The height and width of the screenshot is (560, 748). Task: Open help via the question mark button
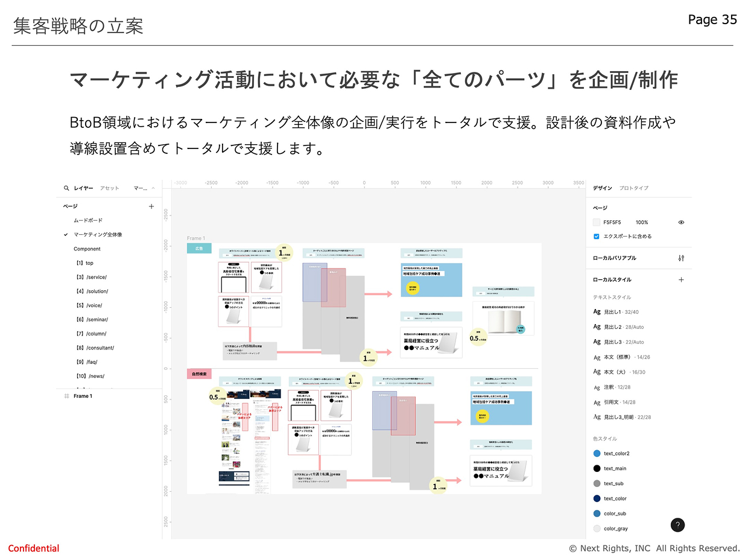click(x=677, y=525)
